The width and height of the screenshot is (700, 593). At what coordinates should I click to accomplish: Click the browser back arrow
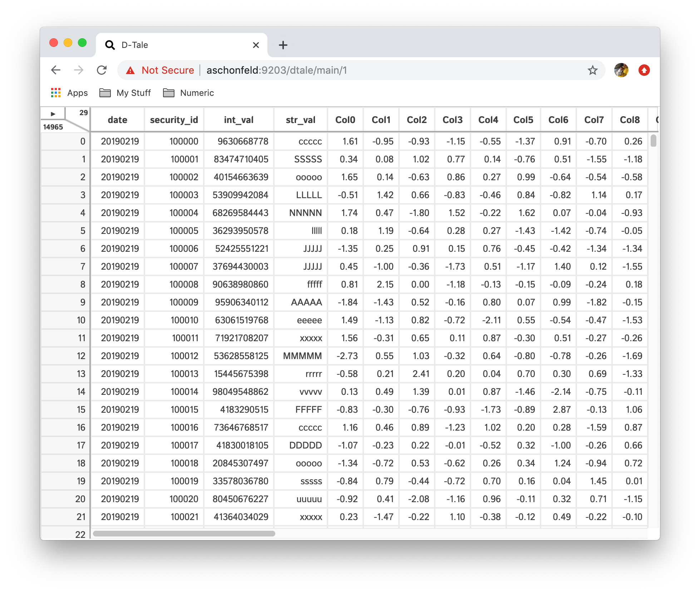click(56, 70)
